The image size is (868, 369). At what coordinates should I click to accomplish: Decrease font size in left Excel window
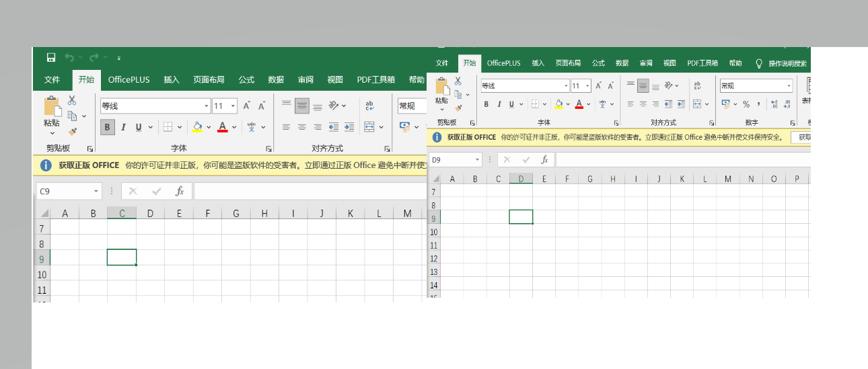[262, 106]
